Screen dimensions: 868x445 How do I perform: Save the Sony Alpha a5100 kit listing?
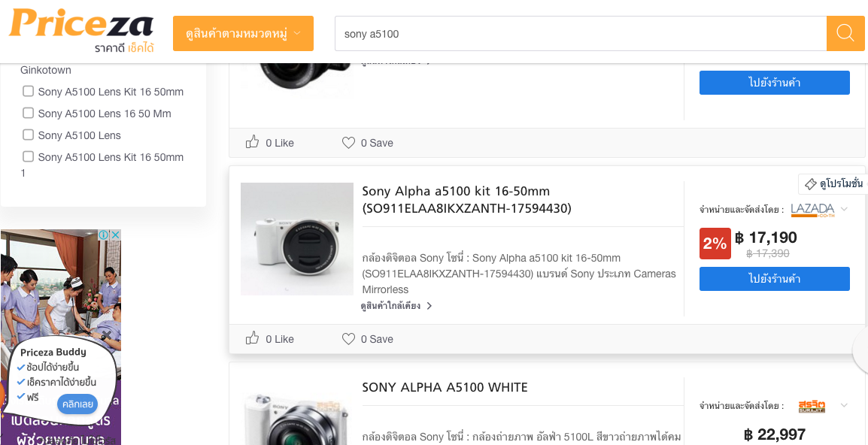[x=368, y=339]
